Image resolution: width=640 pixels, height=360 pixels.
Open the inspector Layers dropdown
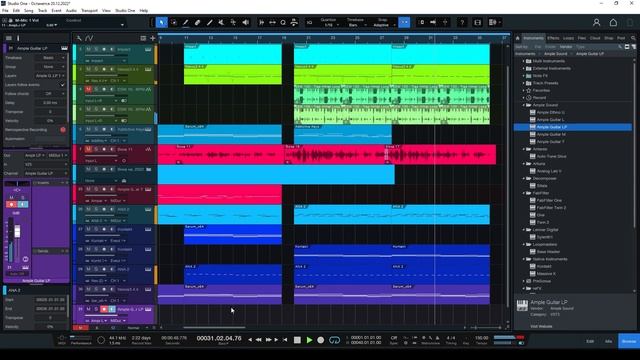(x=50, y=76)
